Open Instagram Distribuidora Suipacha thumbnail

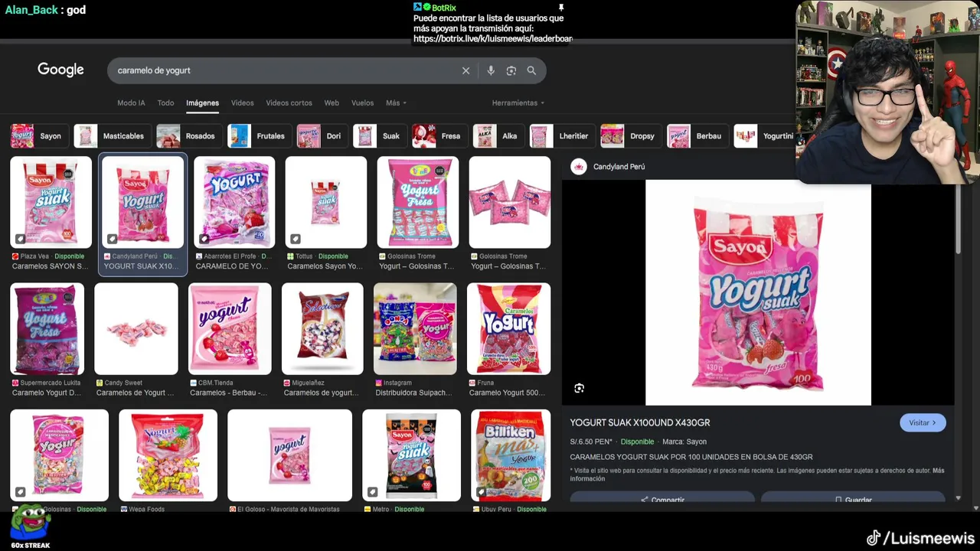pyautogui.click(x=415, y=328)
